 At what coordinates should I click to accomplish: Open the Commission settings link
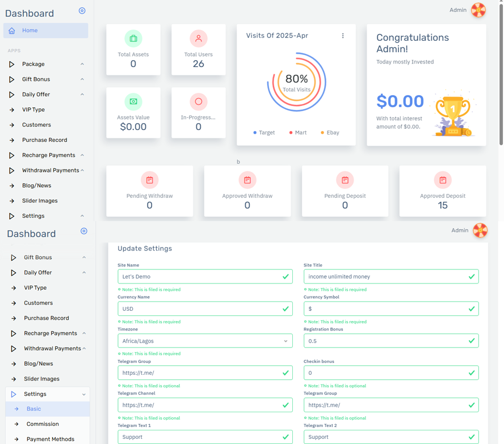[x=43, y=424]
